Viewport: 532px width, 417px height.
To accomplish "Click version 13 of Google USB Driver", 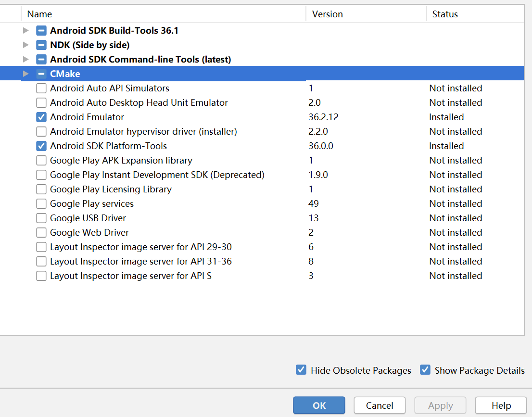I will (x=314, y=218).
